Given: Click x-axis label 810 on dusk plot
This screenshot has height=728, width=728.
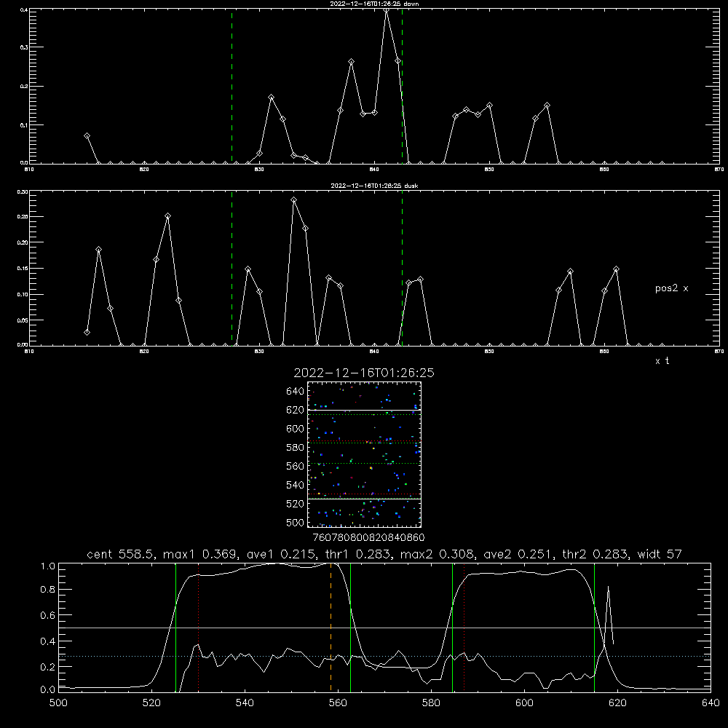Looking at the screenshot, I should click(29, 352).
